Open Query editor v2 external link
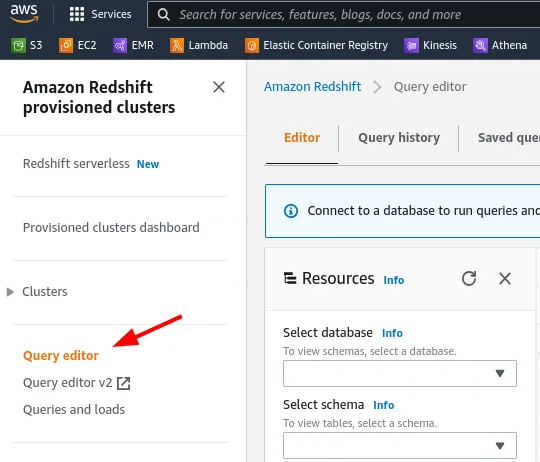Image resolution: width=540 pixels, height=462 pixels. click(76, 383)
